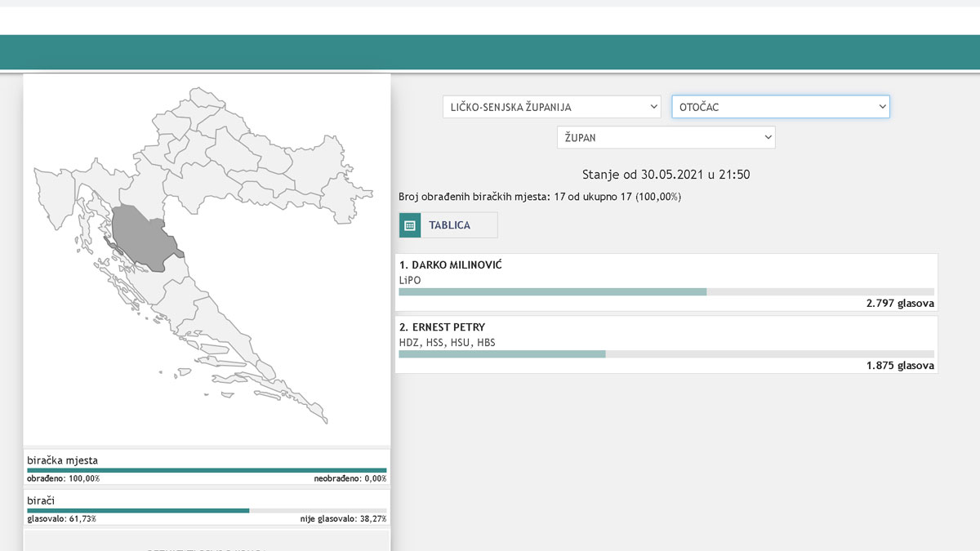The image size is (980, 551).
Task: Click the biračka mjesta progress bar
Action: 207,470
